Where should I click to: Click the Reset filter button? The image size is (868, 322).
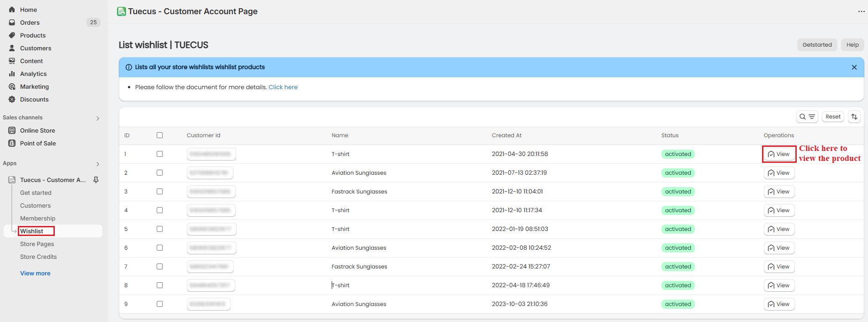click(x=833, y=117)
